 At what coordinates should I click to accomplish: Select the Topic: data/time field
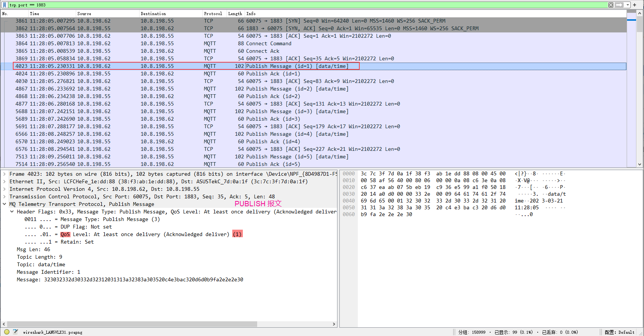tap(41, 264)
